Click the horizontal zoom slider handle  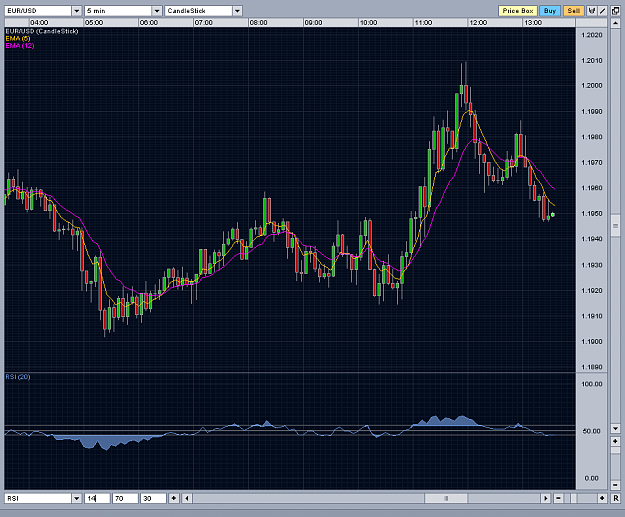tap(574, 498)
